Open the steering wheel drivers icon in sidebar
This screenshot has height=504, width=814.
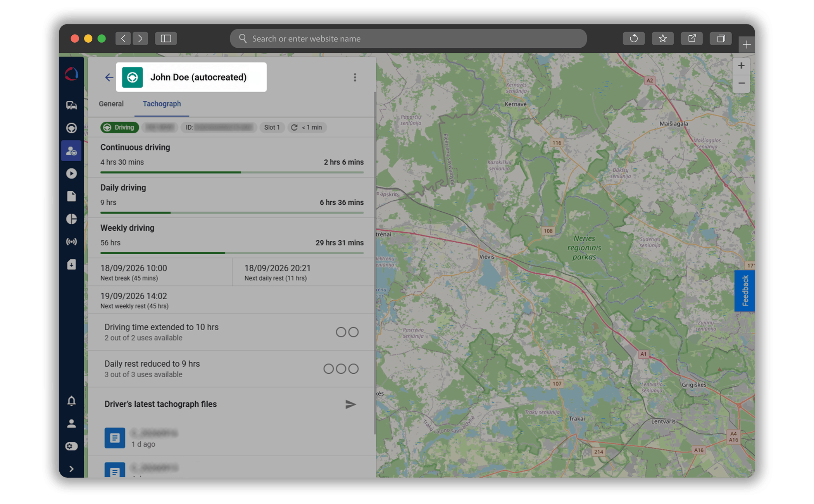71,128
